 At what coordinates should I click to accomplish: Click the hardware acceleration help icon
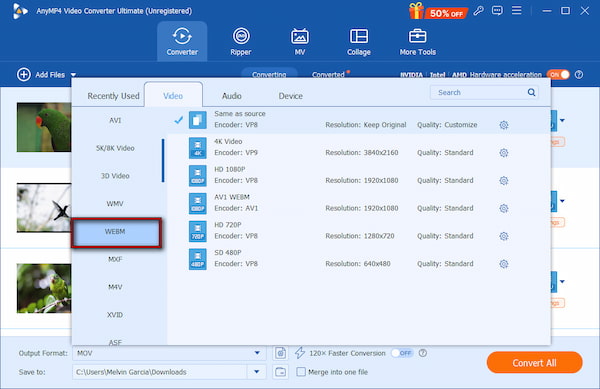(579, 75)
